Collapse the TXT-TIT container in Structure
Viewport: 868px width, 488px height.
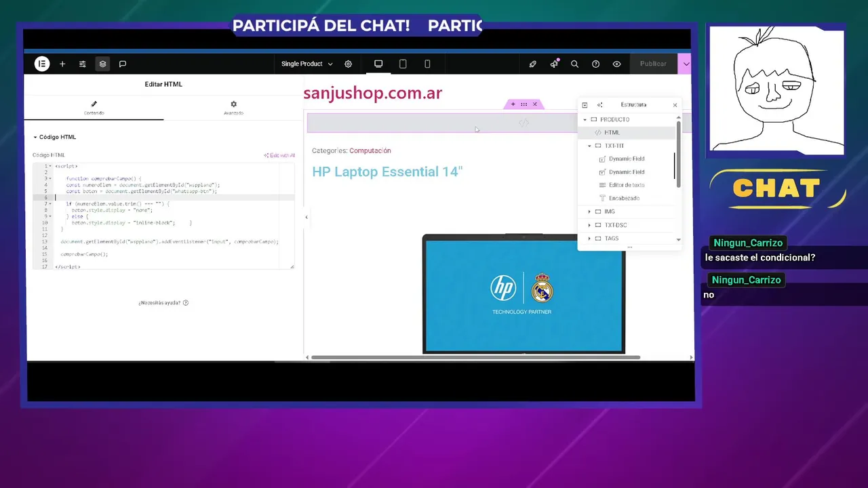(x=589, y=146)
